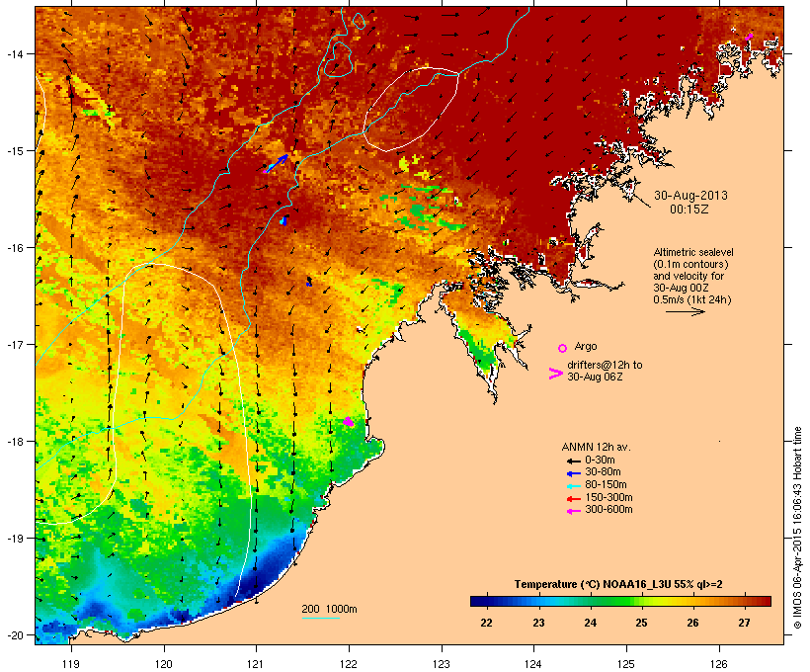Click colorbar tick label 23
The height and width of the screenshot is (672, 810).
pyautogui.click(x=538, y=623)
